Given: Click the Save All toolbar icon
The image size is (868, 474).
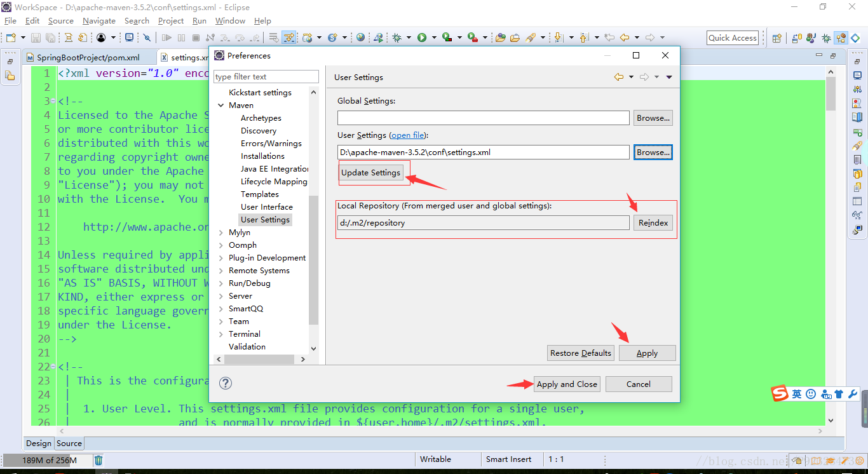Looking at the screenshot, I should coord(50,38).
